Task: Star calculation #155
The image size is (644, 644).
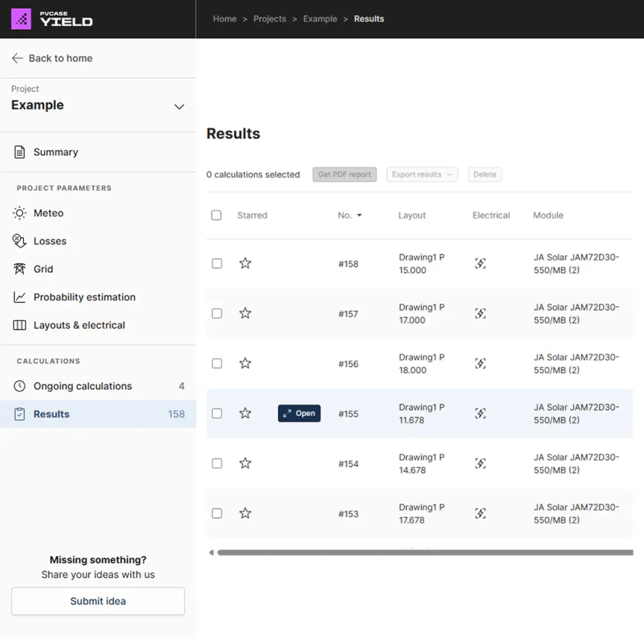Action: [x=245, y=413]
